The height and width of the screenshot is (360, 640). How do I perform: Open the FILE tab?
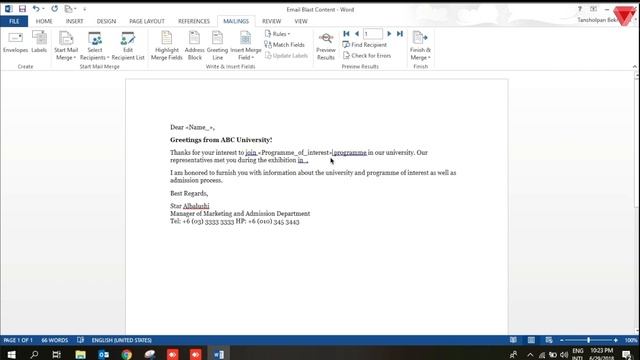pos(14,21)
